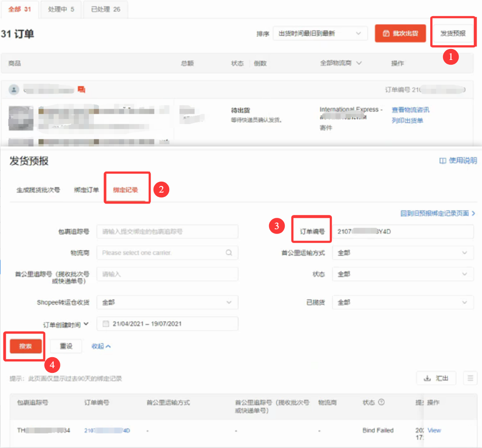Viewport: 482px width, 448px height.
Task: Click the 物流商 carrier search field
Action: coord(167,253)
